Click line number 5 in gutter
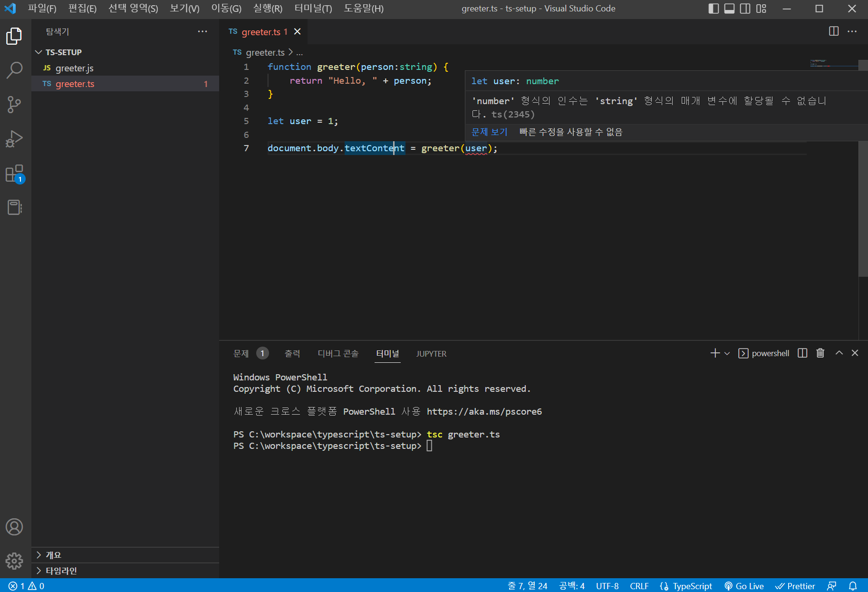Image resolution: width=868 pixels, height=592 pixels. tap(246, 121)
